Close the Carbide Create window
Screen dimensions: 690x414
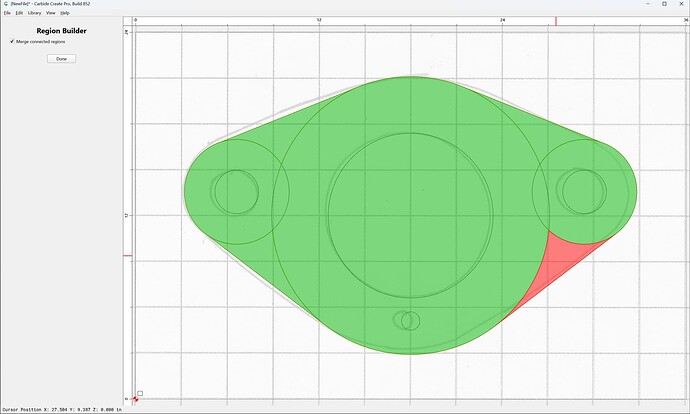pyautogui.click(x=681, y=4)
